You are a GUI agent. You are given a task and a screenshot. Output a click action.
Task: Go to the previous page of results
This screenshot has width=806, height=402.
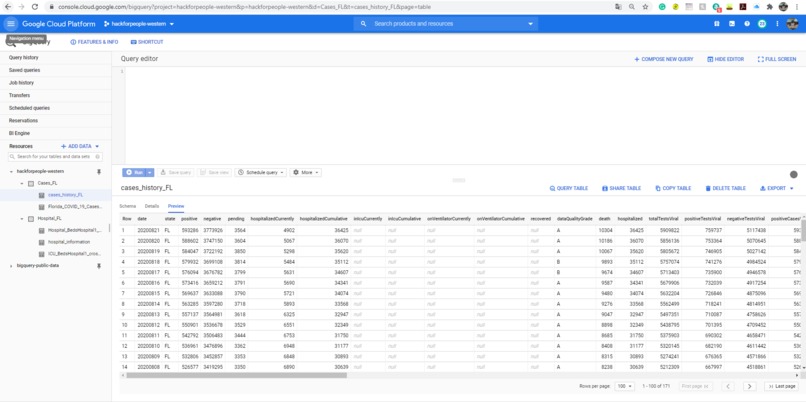pos(728,386)
